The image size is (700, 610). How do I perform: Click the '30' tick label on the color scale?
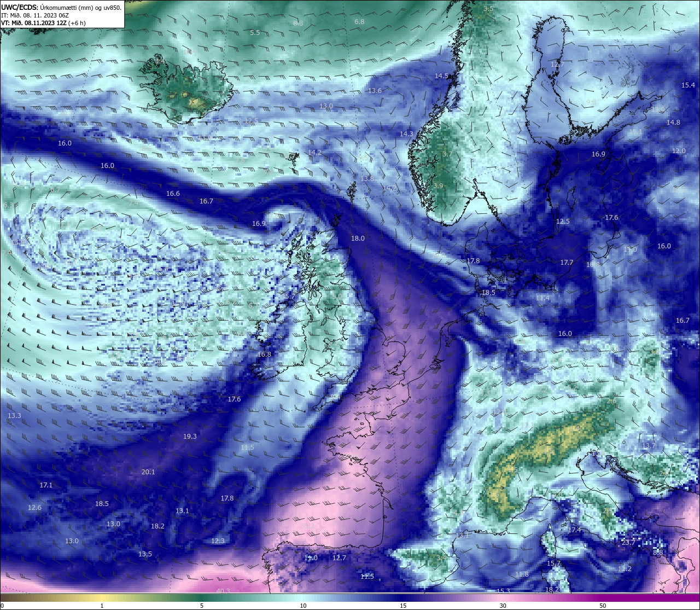503,606
